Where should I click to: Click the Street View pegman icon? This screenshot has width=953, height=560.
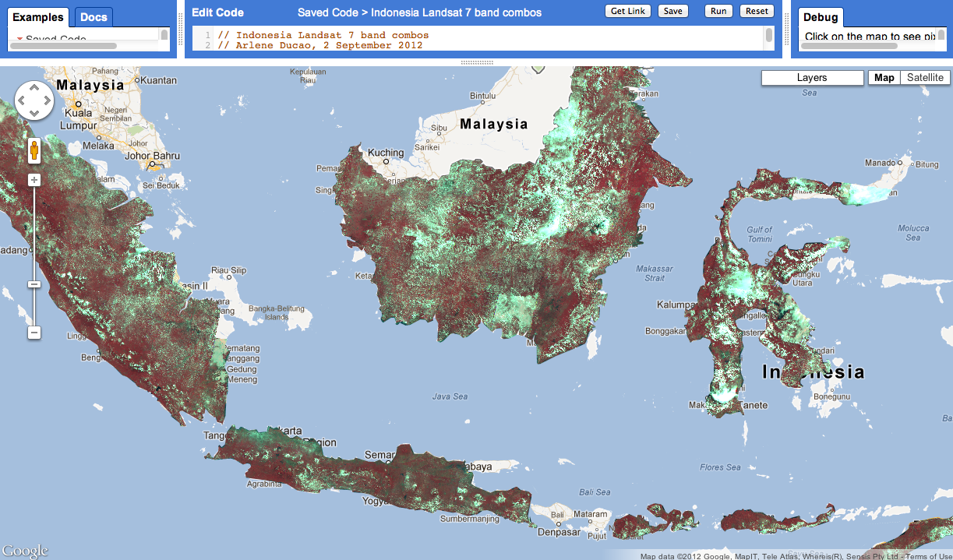[34, 150]
